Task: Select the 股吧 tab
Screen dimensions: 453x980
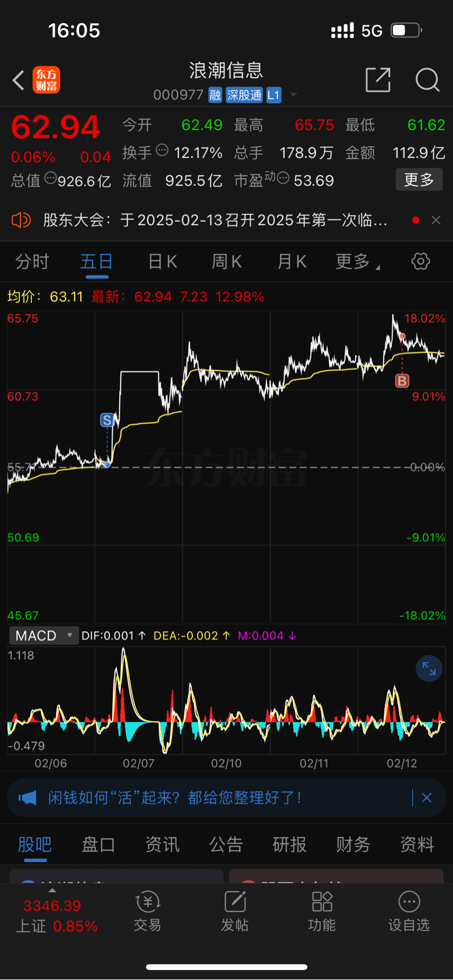Action: 35,844
